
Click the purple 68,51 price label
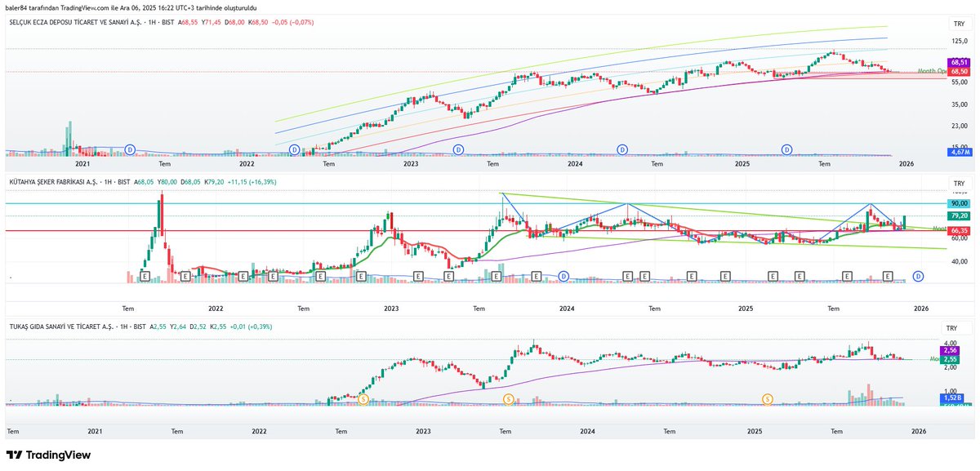tap(958, 62)
